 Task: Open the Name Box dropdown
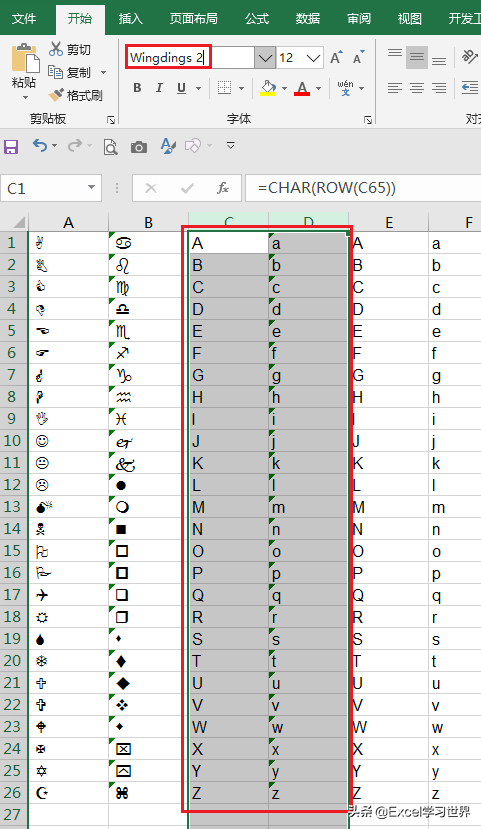(91, 188)
